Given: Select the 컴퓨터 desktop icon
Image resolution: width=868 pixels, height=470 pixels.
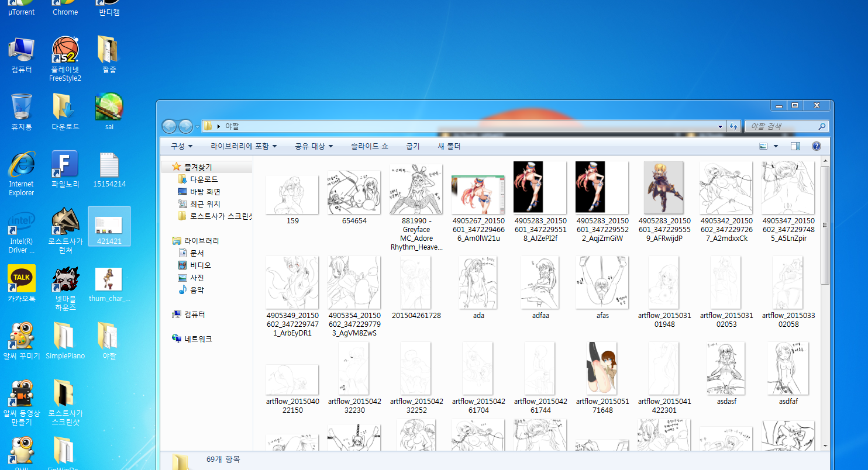Looking at the screenshot, I should (22, 55).
